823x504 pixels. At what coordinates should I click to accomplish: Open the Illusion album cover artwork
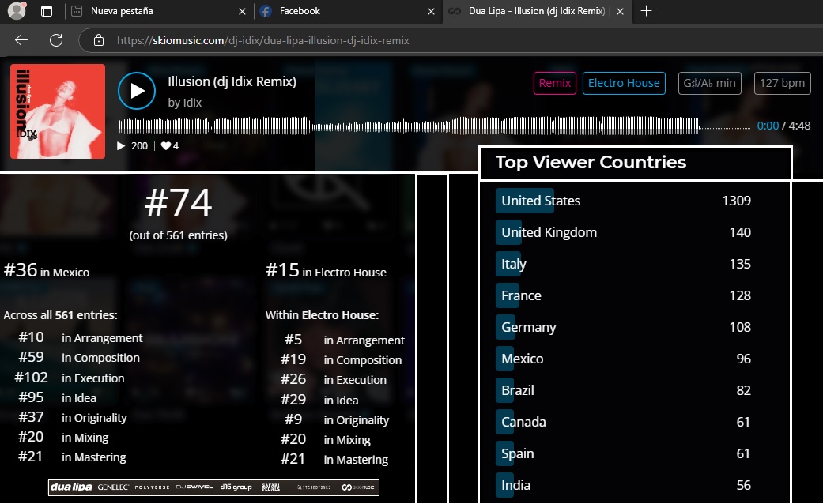click(x=58, y=111)
